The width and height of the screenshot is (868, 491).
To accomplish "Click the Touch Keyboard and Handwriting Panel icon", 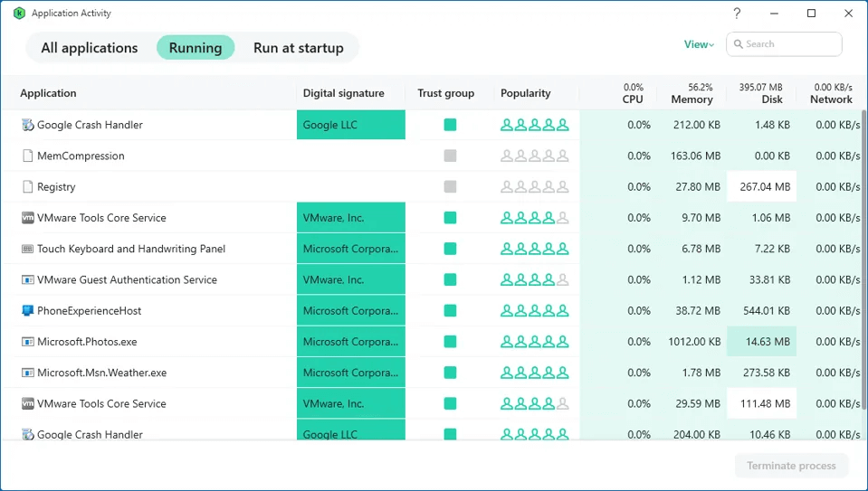I will [x=27, y=249].
